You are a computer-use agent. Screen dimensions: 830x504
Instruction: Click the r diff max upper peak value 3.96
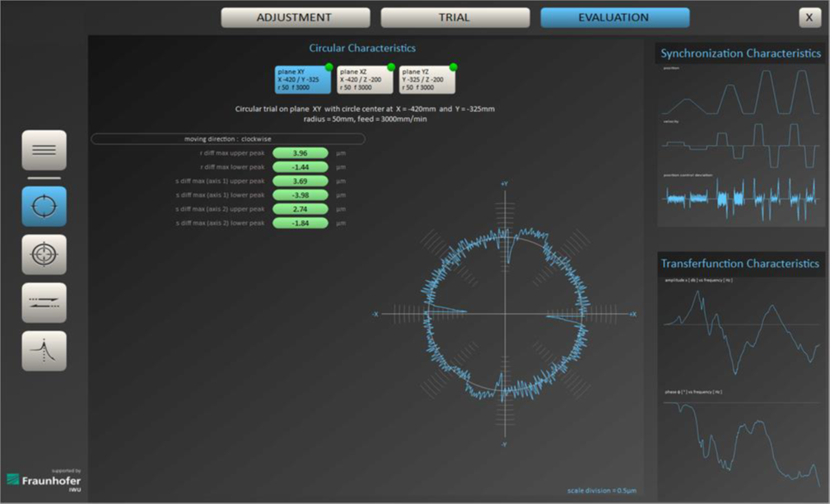click(300, 153)
